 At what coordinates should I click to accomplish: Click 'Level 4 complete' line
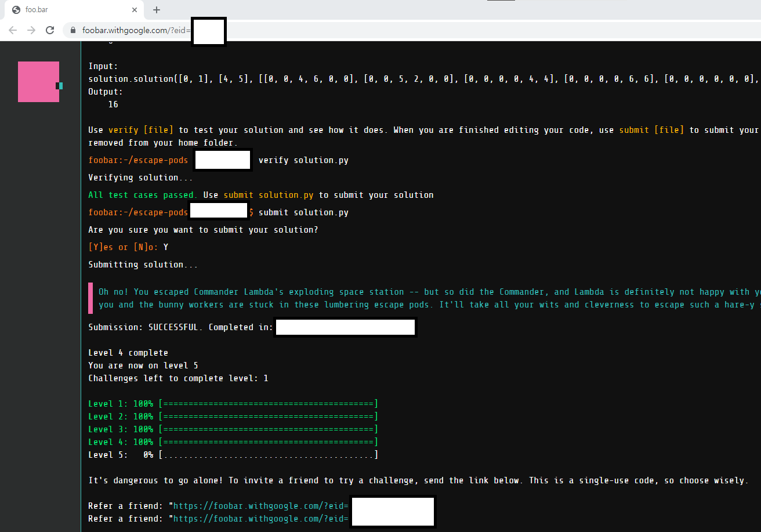coord(128,353)
